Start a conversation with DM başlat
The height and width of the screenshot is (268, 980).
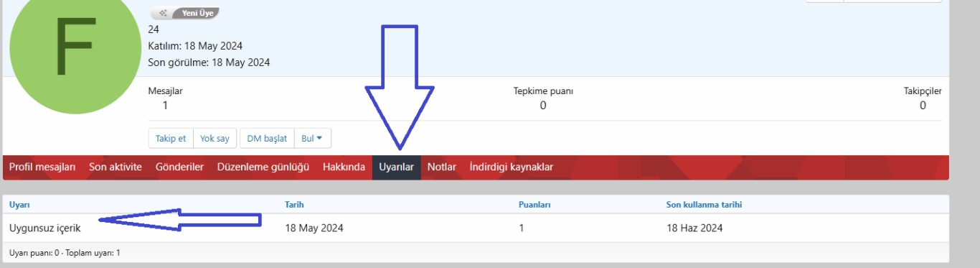click(x=267, y=139)
